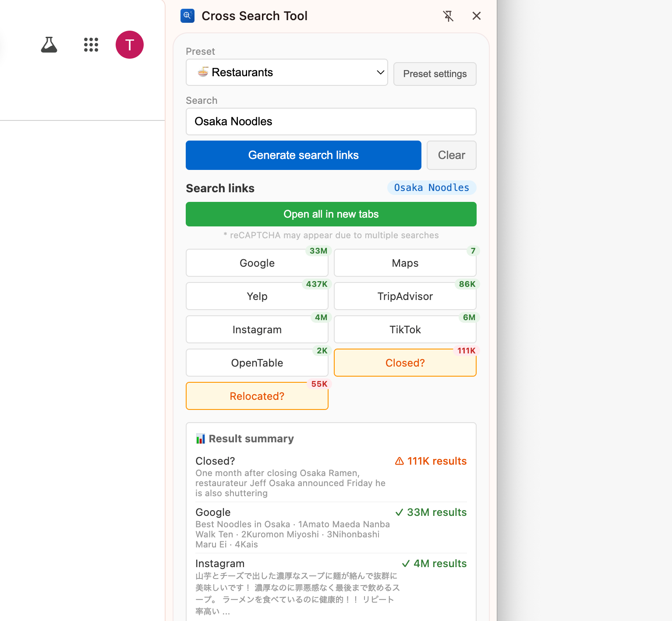Open the TripAdvisor search link

(x=405, y=296)
